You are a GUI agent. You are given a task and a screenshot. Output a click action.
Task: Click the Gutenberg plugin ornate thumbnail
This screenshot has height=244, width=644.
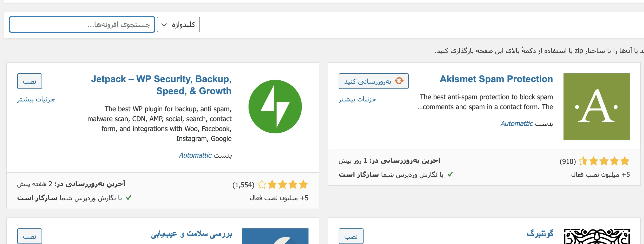pyautogui.click(x=597, y=236)
